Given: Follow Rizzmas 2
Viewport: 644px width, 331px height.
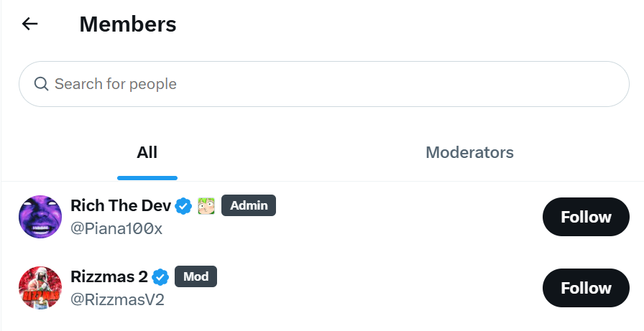Looking at the screenshot, I should (x=586, y=288).
